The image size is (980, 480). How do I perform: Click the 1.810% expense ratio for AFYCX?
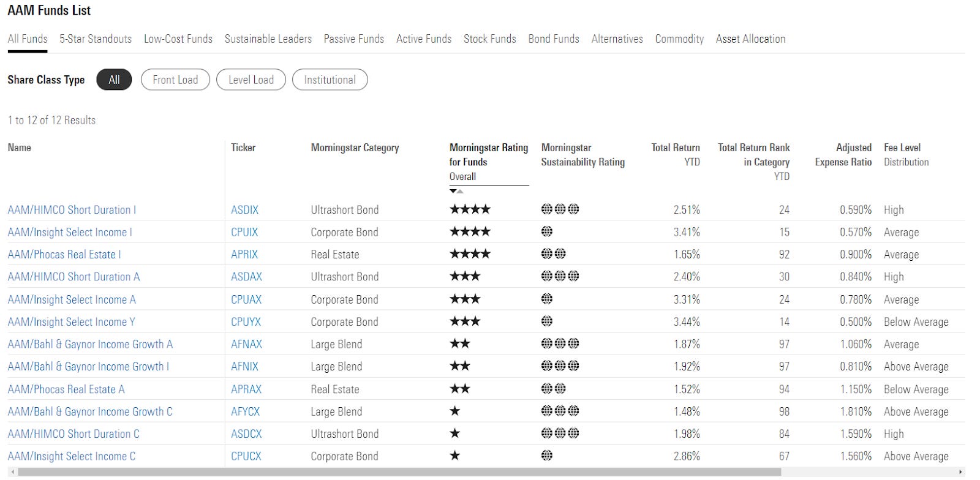coord(856,411)
